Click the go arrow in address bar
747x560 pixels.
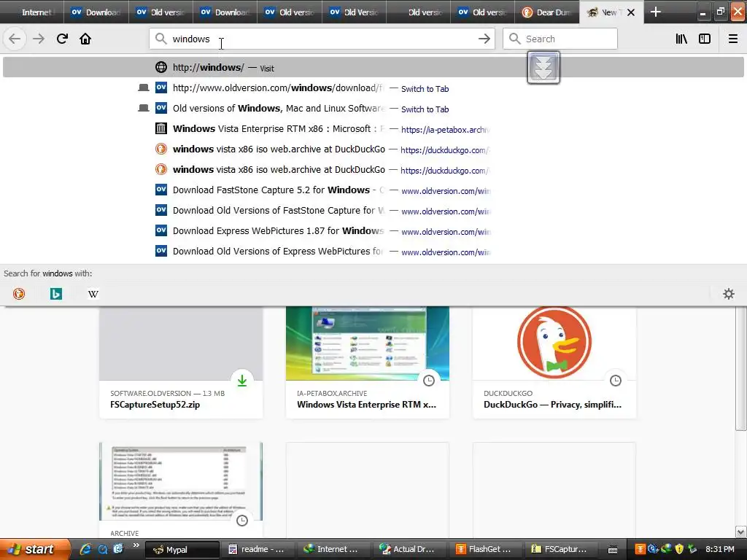[484, 39]
